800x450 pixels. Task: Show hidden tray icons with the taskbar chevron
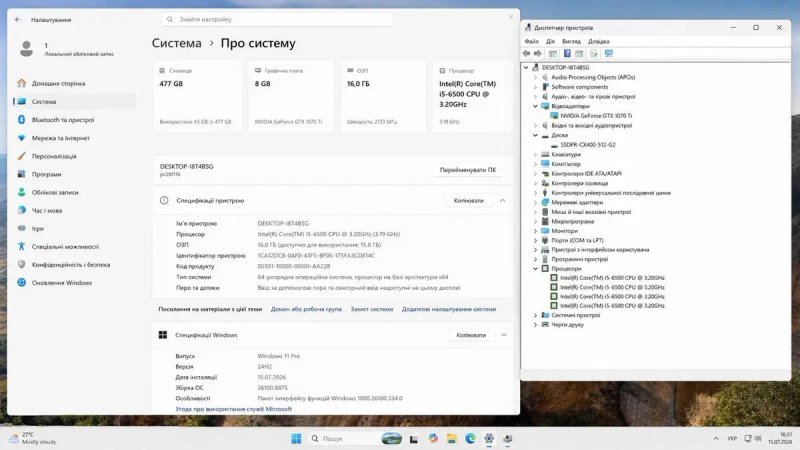(x=716, y=438)
